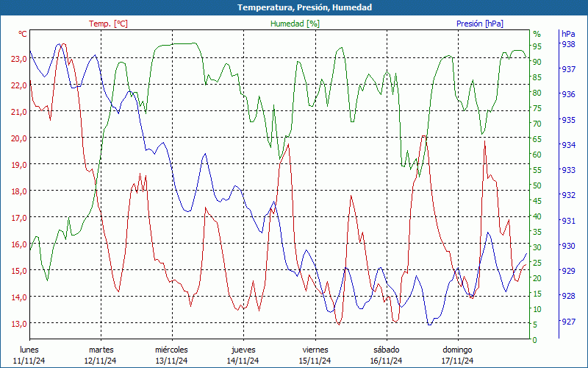Click the '70' humidity axis value

point(537,124)
